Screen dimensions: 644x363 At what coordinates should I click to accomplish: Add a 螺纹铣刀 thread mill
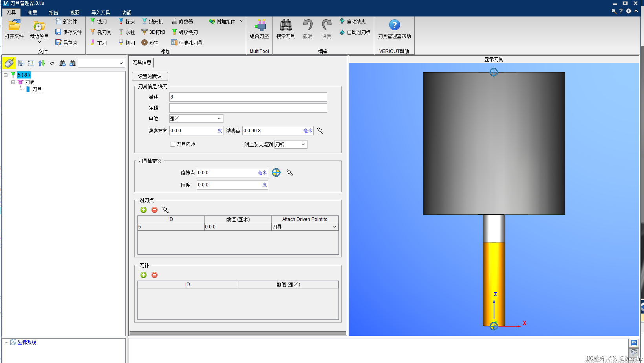tap(185, 32)
